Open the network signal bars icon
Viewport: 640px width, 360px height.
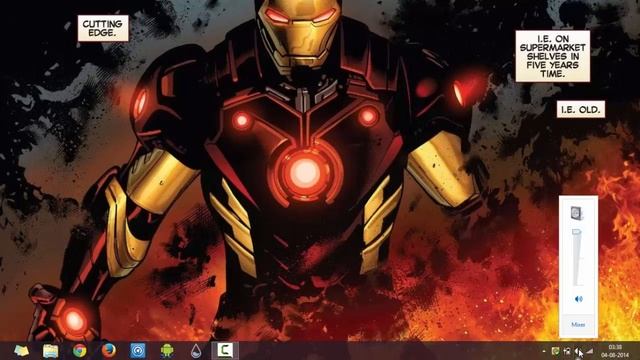590,351
